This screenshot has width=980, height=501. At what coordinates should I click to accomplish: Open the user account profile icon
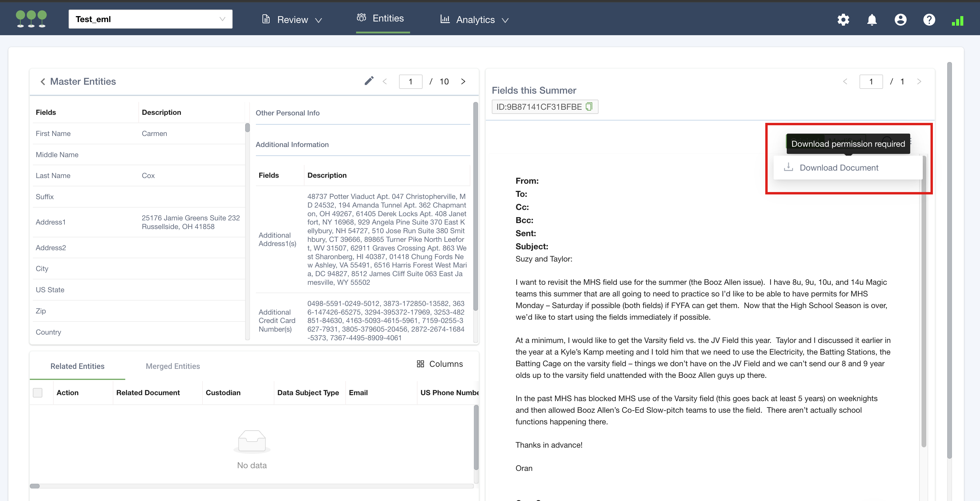click(900, 19)
